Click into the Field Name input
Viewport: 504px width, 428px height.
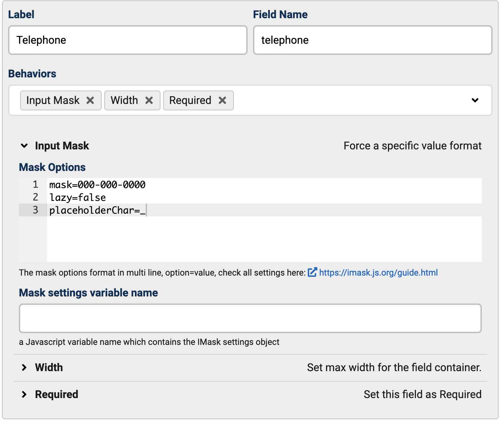coord(372,40)
